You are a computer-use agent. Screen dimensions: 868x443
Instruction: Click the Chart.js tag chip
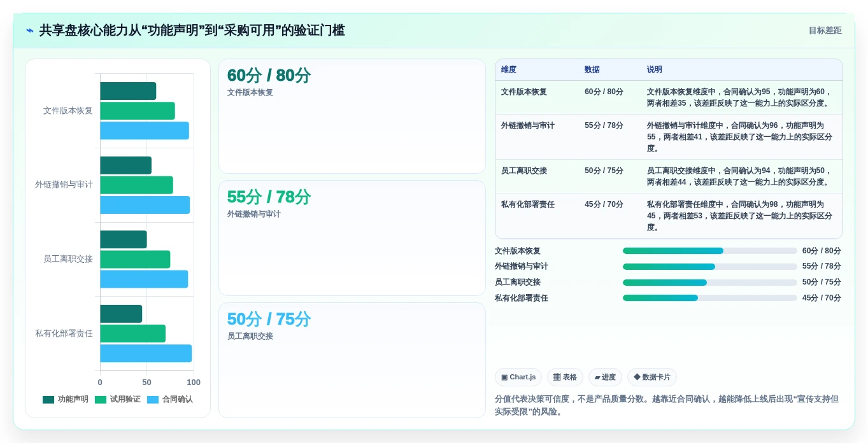(x=518, y=377)
